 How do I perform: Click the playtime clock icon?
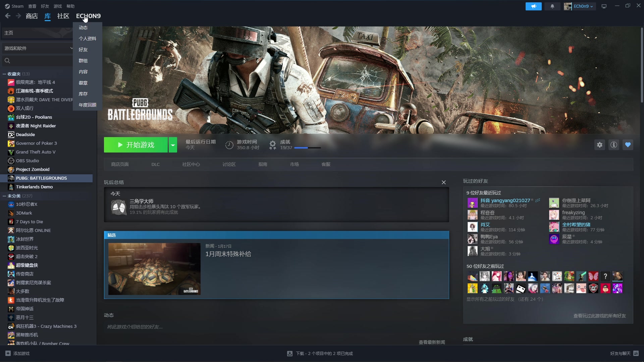tap(229, 145)
